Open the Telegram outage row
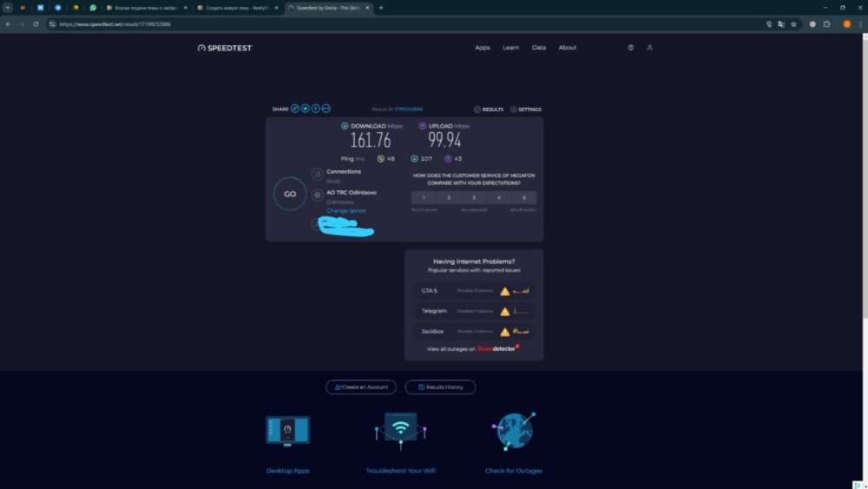This screenshot has width=868, height=489. point(474,311)
